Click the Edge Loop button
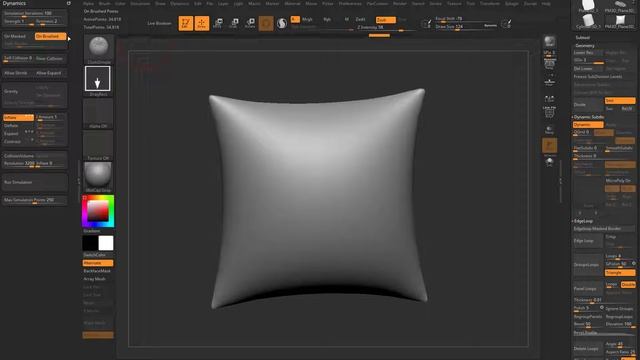This screenshot has height=360, width=640. tap(588, 241)
